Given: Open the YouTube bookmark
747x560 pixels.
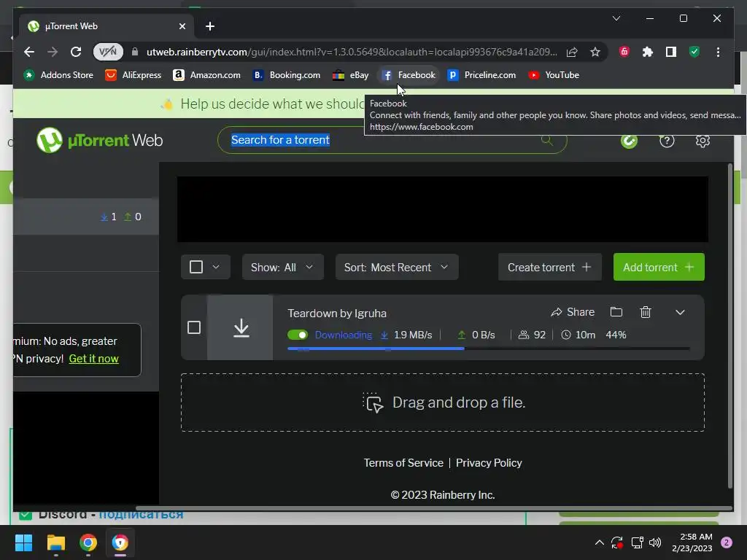Looking at the screenshot, I should click(554, 75).
